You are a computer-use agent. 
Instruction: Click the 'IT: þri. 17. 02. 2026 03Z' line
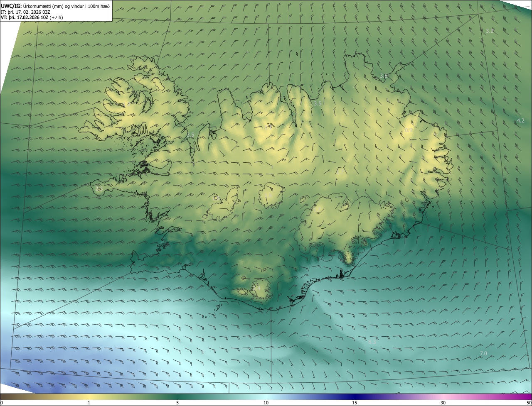pyautogui.click(x=26, y=12)
